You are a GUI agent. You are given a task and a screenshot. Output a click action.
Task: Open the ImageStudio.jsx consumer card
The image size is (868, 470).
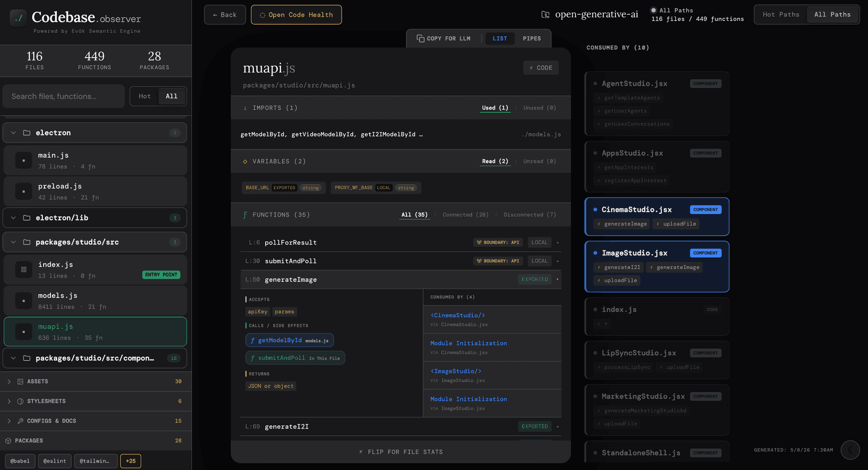pos(657,267)
